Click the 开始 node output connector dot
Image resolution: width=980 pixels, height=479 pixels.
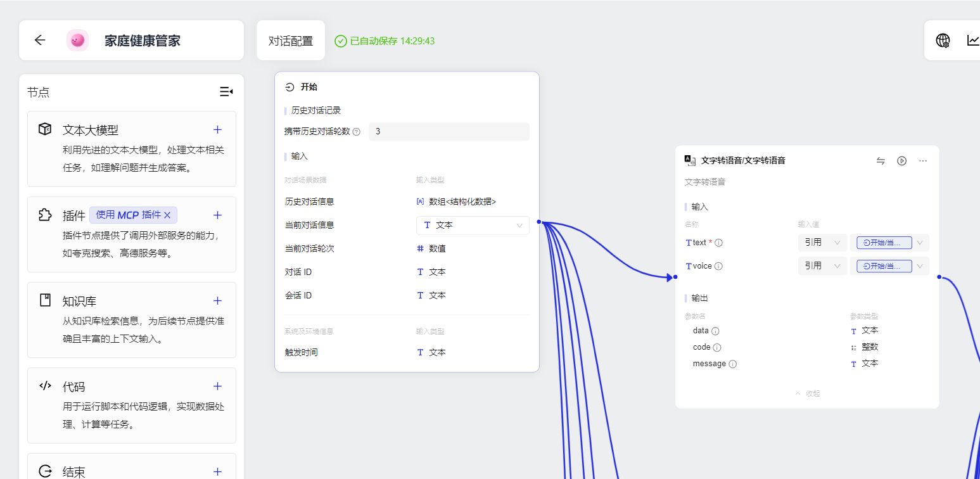click(538, 222)
